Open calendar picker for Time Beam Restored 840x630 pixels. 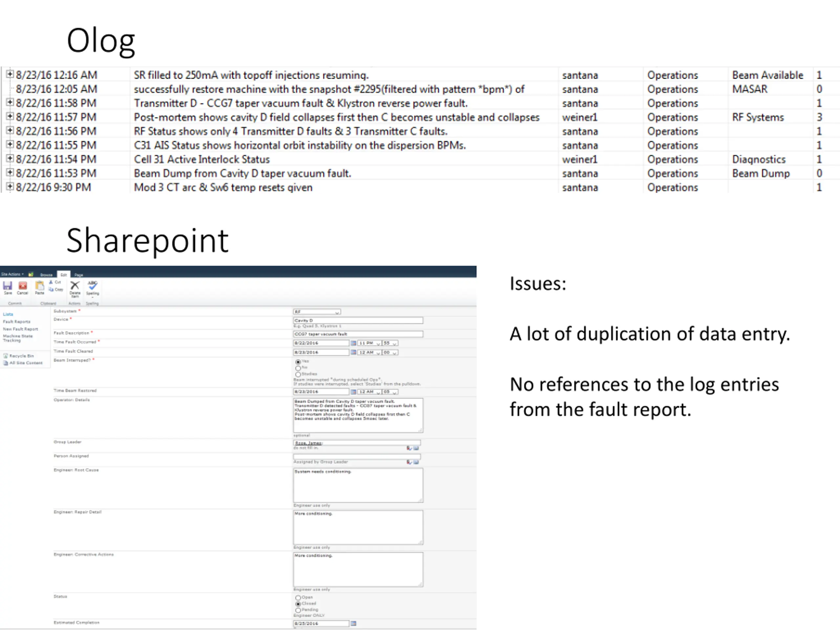(x=353, y=392)
